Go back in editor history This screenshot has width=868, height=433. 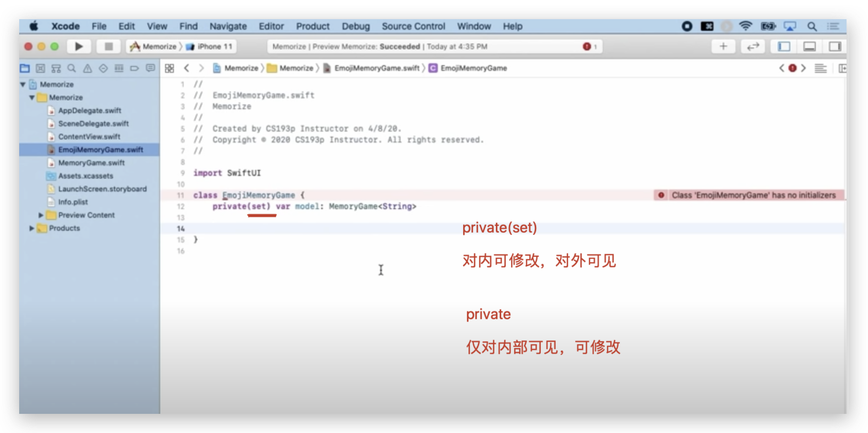pos(186,68)
